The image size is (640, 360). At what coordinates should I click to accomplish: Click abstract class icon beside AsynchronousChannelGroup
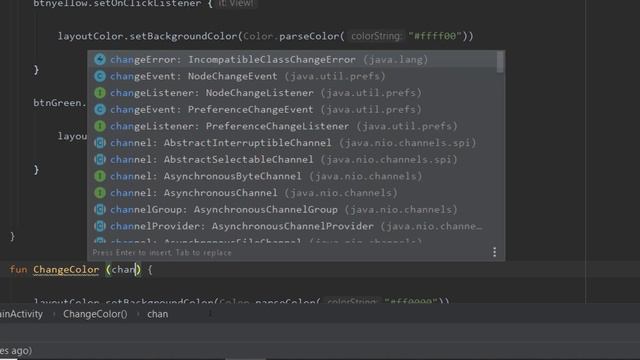click(100, 210)
